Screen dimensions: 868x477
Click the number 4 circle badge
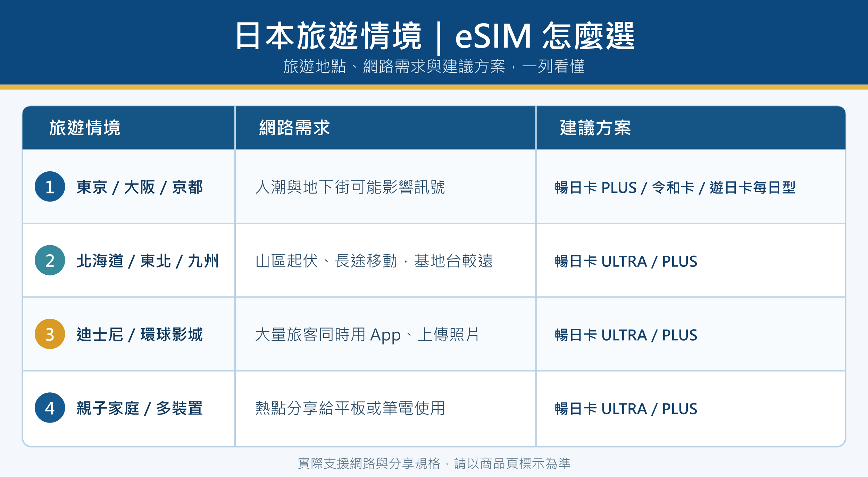coord(50,408)
